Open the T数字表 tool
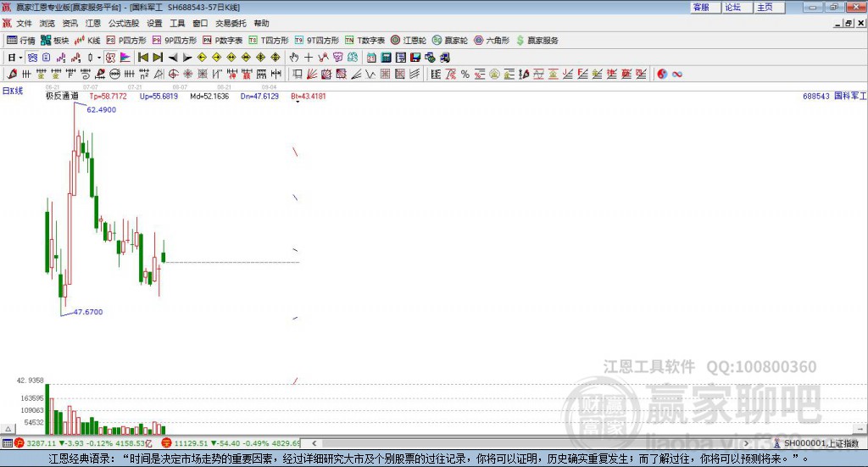The height and width of the screenshot is (467, 868). click(x=364, y=41)
